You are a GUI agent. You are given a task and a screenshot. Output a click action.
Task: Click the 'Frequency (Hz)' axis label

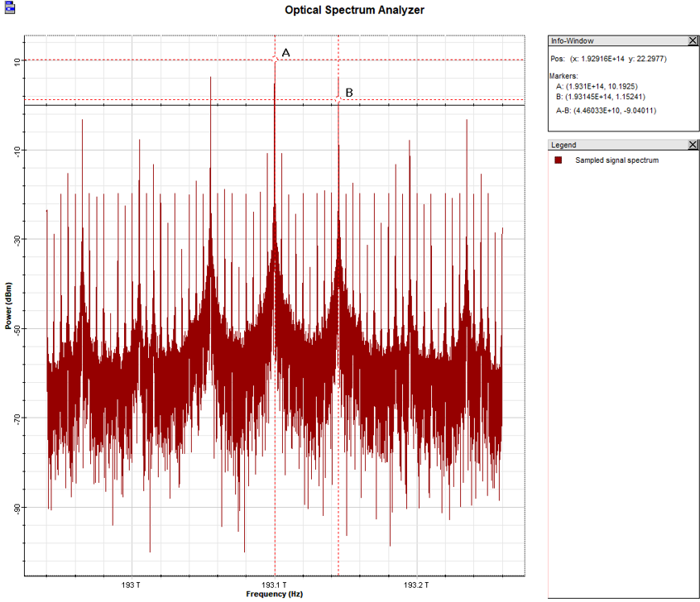[x=275, y=594]
